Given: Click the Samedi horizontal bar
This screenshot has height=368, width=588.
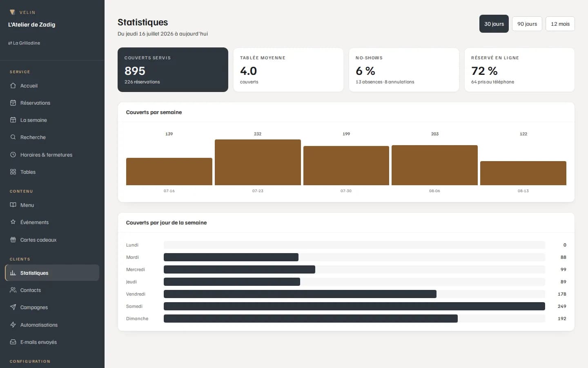Looking at the screenshot, I should point(354,306).
